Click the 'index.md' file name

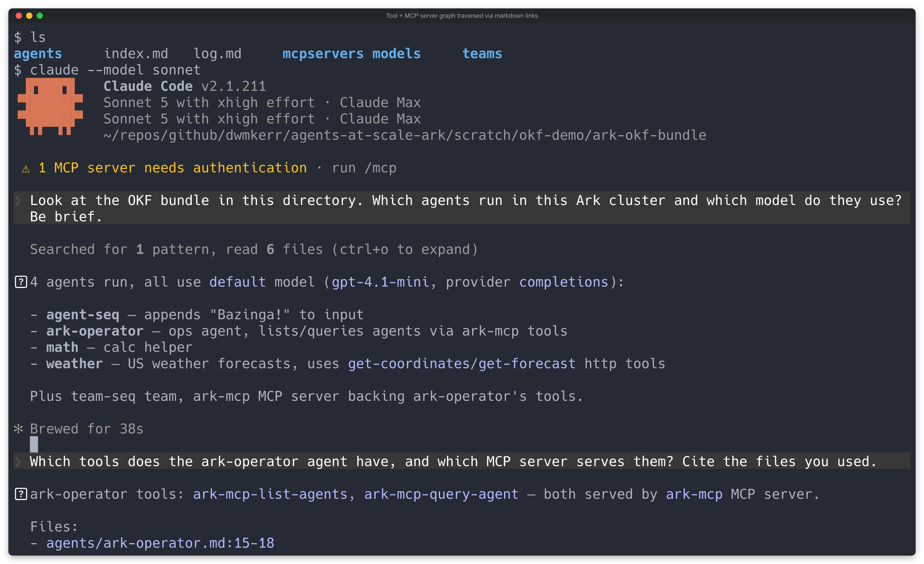click(x=136, y=54)
